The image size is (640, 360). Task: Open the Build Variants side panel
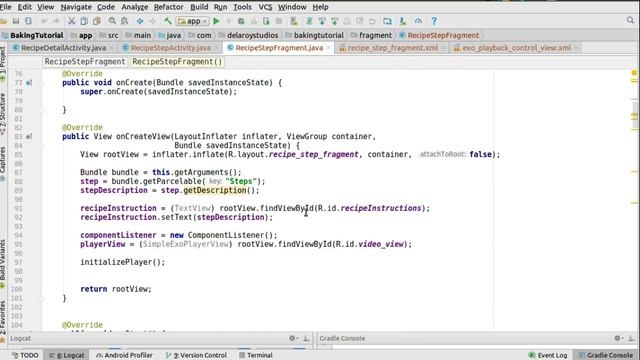coord(3,263)
